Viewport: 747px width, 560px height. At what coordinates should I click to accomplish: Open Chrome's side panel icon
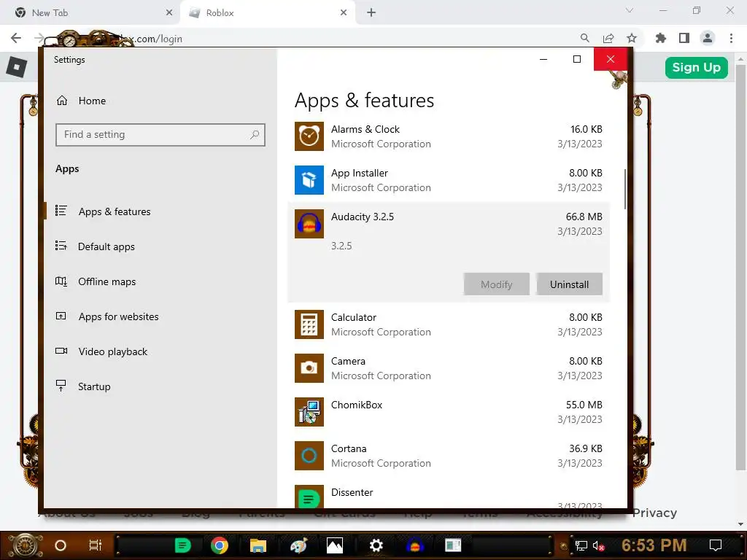click(x=684, y=38)
